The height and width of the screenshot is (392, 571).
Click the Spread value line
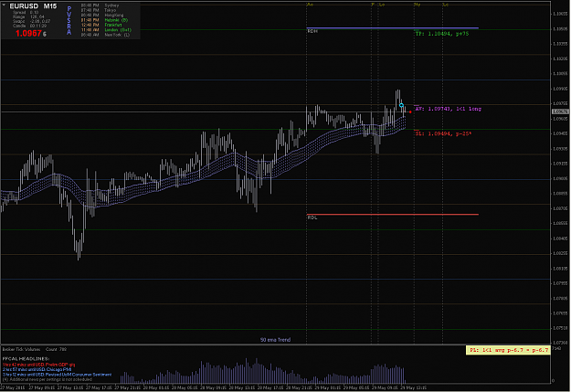(x=26, y=13)
